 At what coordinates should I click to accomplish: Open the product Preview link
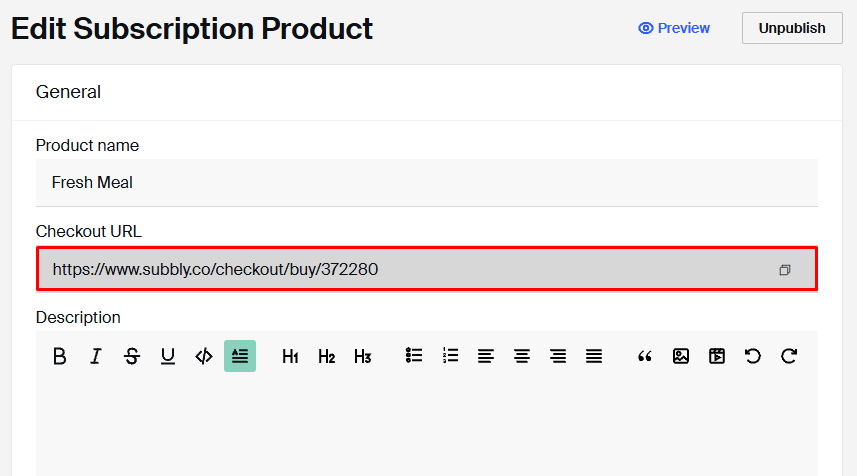(x=674, y=28)
